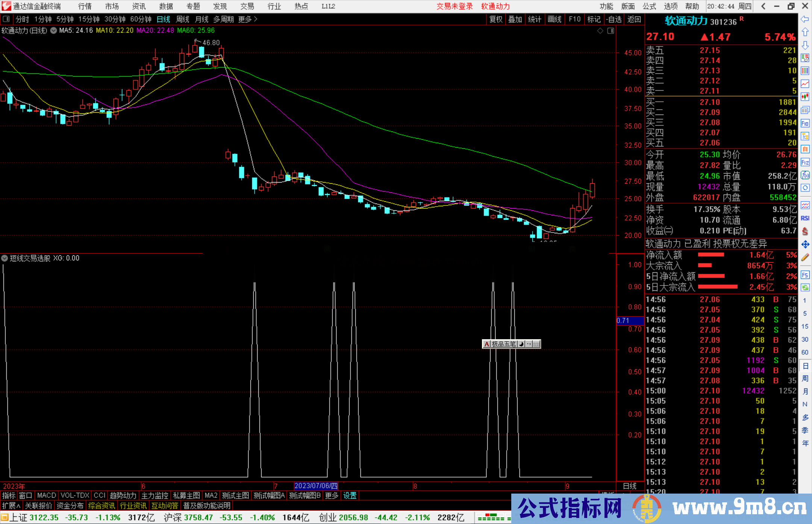Click the 复权 button
The image size is (812, 524).
point(496,19)
